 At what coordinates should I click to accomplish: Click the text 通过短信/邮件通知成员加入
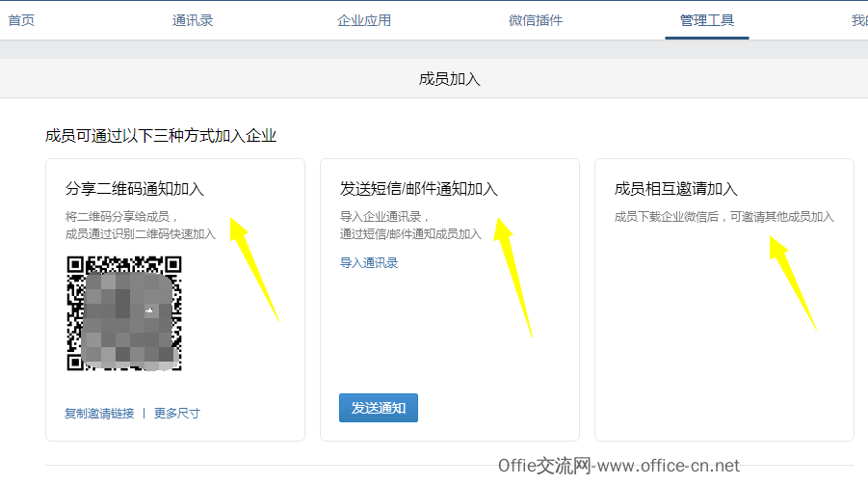pyautogui.click(x=410, y=234)
